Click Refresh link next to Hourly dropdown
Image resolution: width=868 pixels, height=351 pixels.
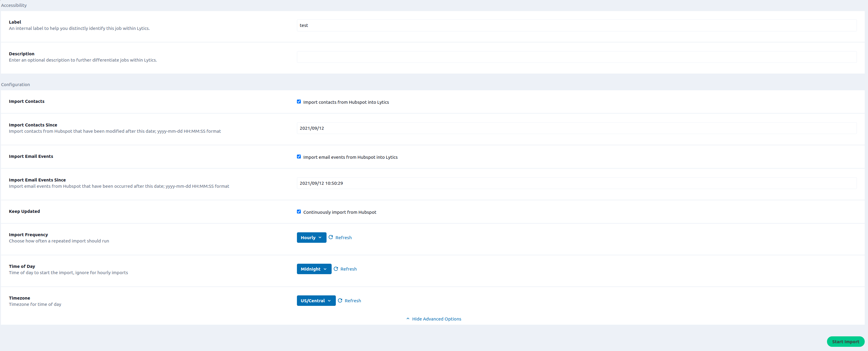pos(343,238)
